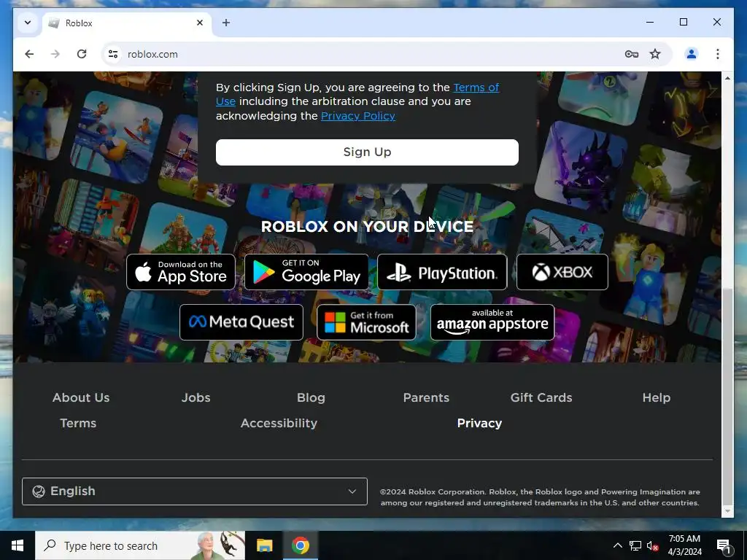The width and height of the screenshot is (747, 560).
Task: Click the muted volume tray icon
Action: pyautogui.click(x=653, y=545)
